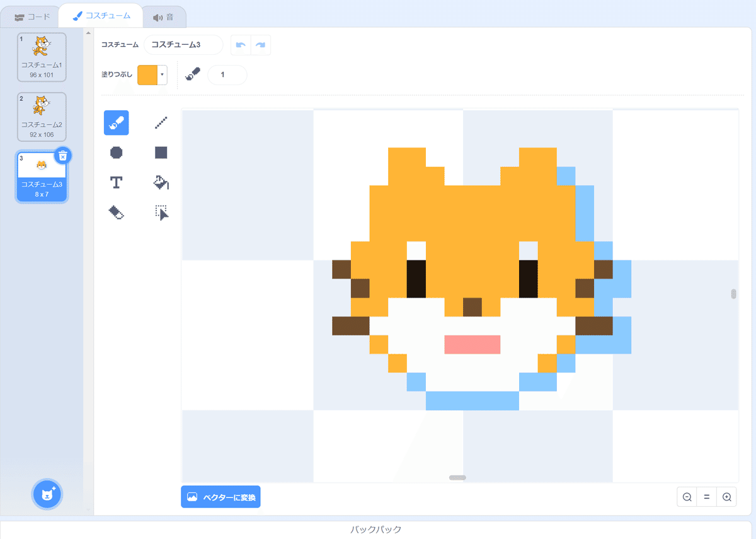756x539 pixels.
Task: Switch to the コスチューム tab
Action: pos(101,15)
